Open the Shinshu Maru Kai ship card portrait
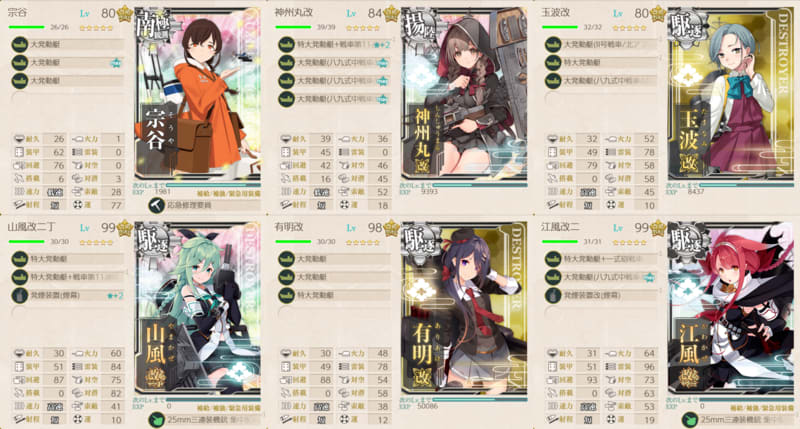The width and height of the screenshot is (800, 429). tap(464, 93)
